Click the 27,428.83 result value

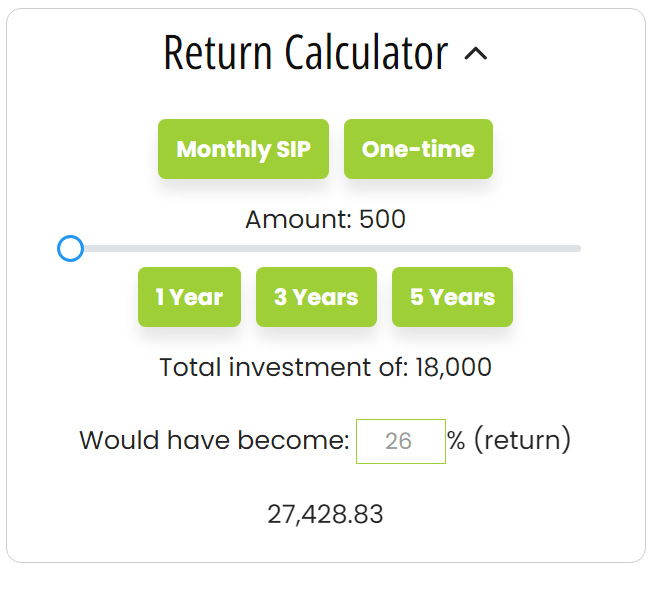(x=325, y=514)
